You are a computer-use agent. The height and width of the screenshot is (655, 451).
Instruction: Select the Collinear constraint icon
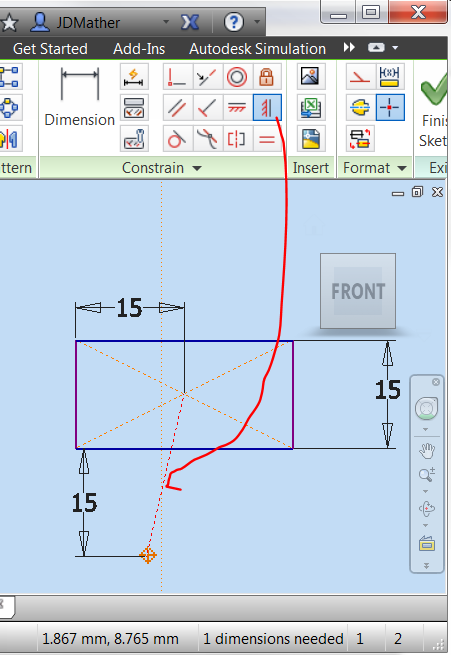click(x=207, y=77)
